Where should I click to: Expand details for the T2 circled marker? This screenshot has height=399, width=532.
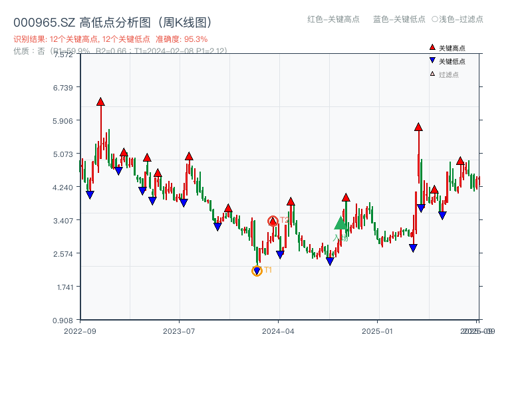point(273,219)
